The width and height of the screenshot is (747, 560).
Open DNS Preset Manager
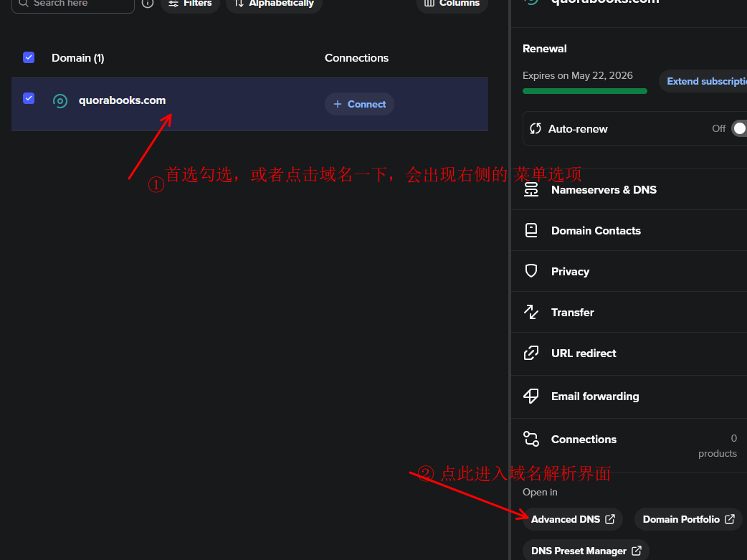(586, 551)
